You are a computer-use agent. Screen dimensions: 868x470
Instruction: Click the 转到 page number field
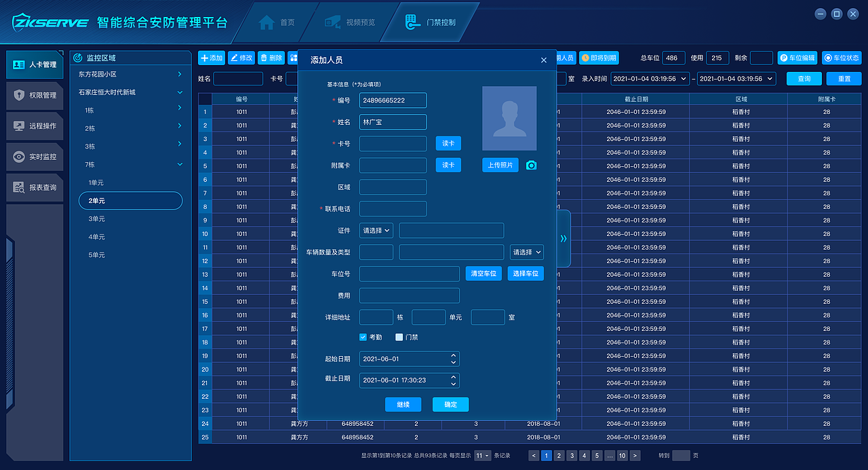pyautogui.click(x=681, y=456)
